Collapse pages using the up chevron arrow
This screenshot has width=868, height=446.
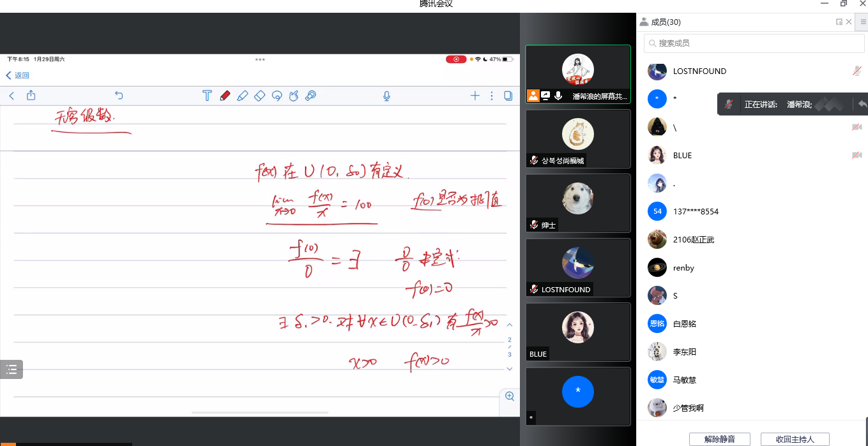click(509, 325)
